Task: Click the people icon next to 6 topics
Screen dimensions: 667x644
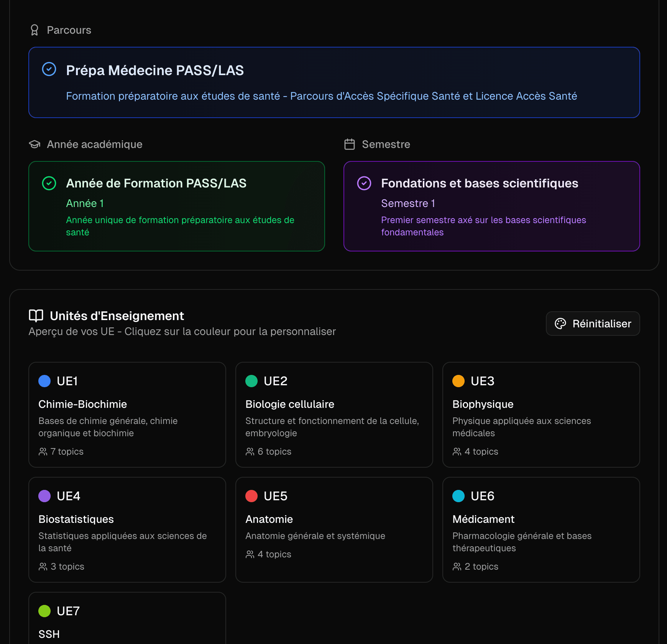Action: pyautogui.click(x=250, y=452)
